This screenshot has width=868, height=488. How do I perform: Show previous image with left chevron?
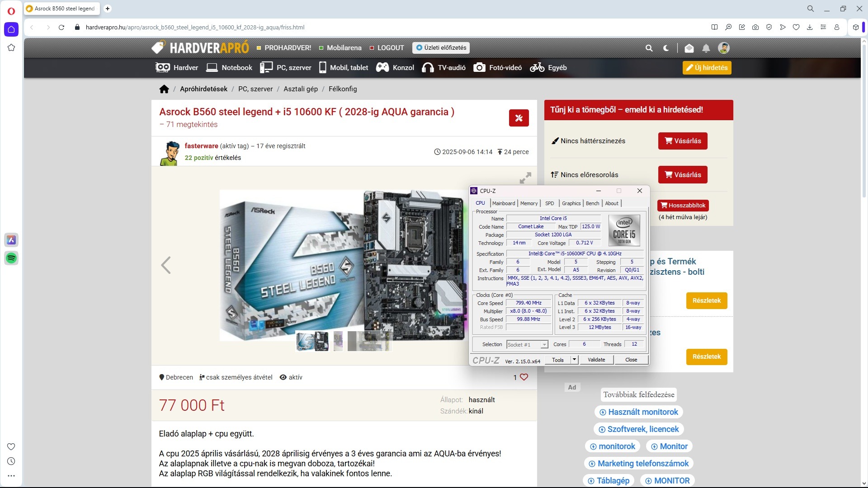coord(166,265)
